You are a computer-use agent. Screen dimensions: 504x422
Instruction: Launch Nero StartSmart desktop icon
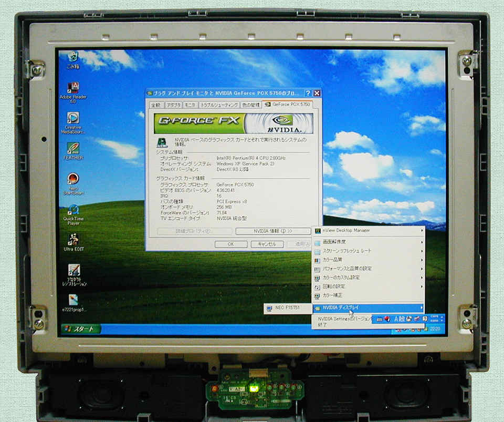(x=73, y=184)
